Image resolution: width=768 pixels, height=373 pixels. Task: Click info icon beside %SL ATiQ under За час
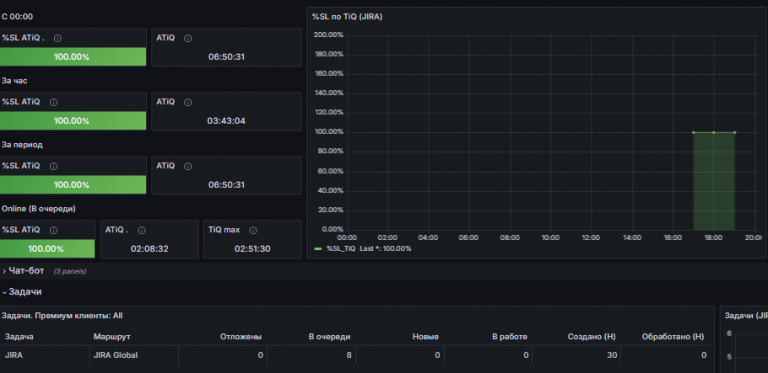tap(53, 102)
